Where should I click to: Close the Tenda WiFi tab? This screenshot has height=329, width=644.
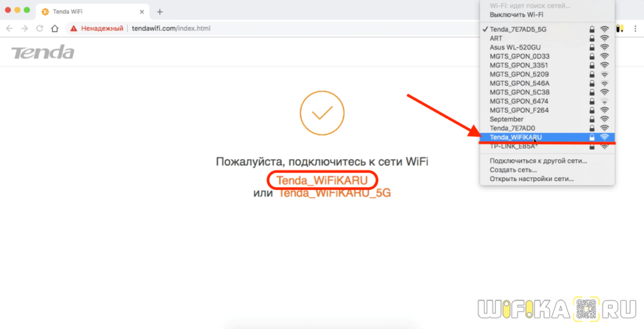pos(142,12)
